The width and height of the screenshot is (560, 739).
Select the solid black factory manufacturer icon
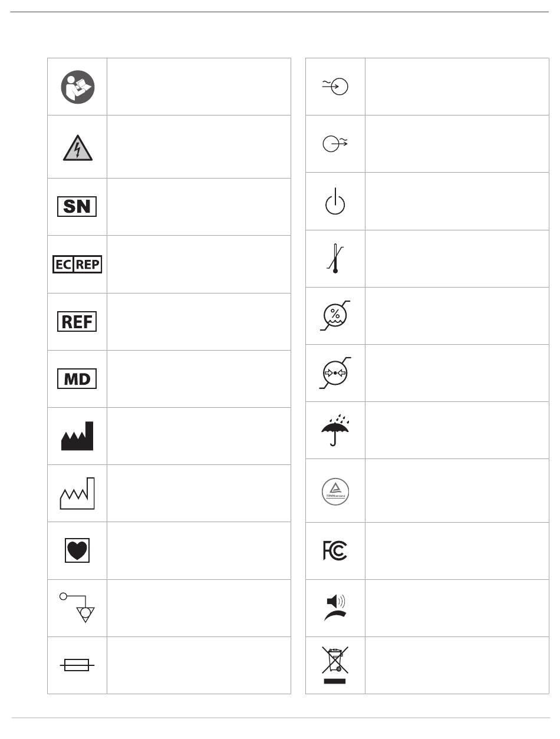coord(77,436)
